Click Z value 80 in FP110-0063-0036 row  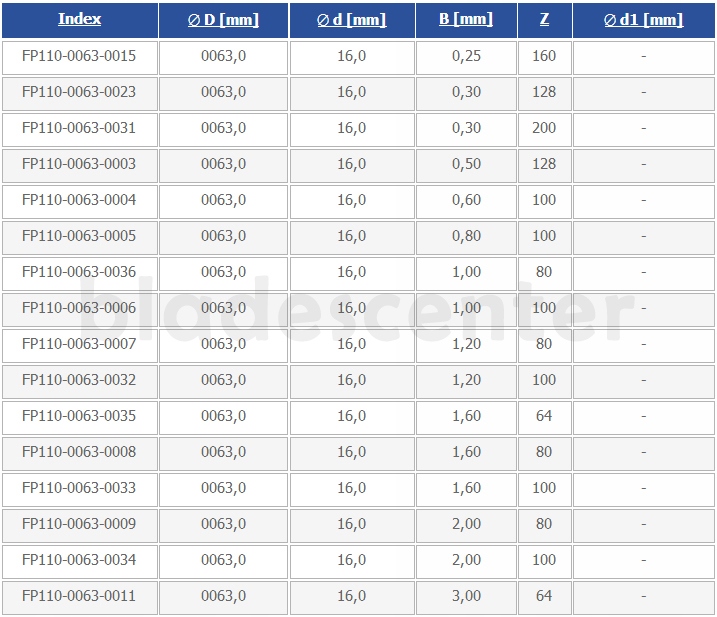545,274
